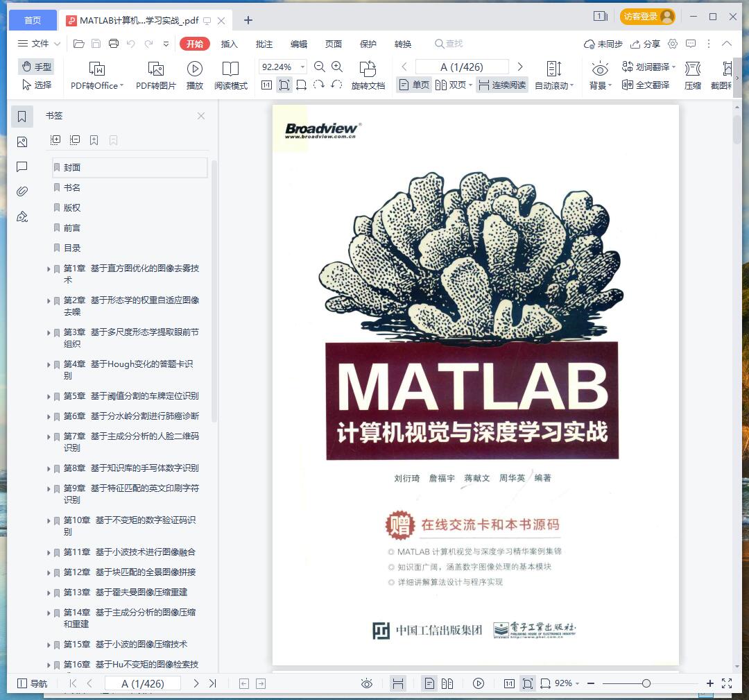
Task: Open the signature sidebar panel
Action: (x=22, y=217)
